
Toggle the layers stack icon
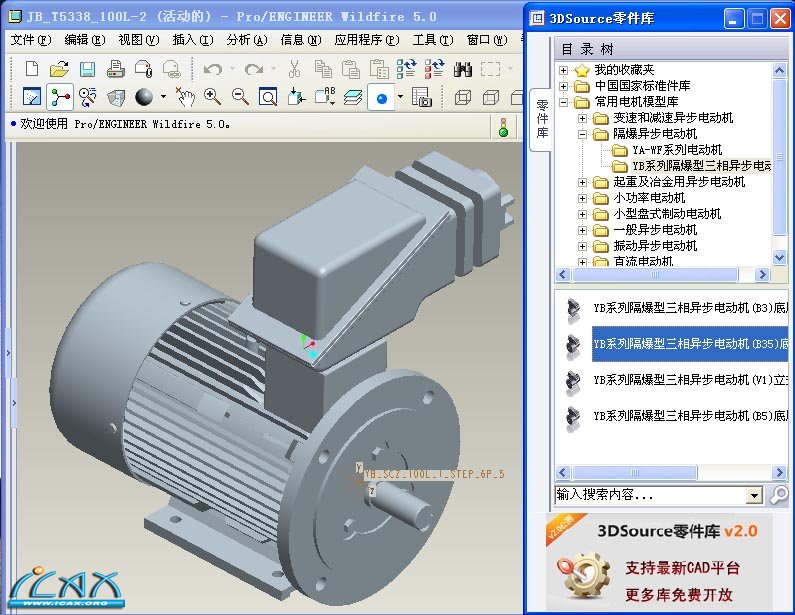pos(353,97)
